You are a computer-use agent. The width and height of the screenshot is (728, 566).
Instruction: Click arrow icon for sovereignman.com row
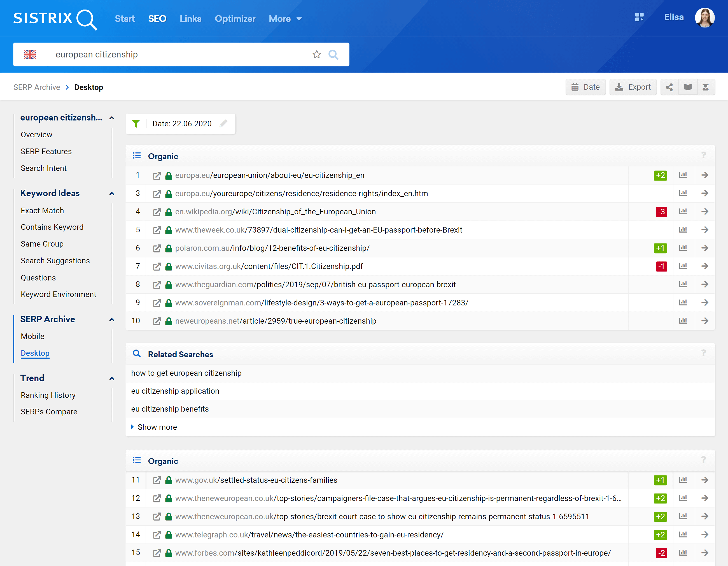pyautogui.click(x=705, y=303)
